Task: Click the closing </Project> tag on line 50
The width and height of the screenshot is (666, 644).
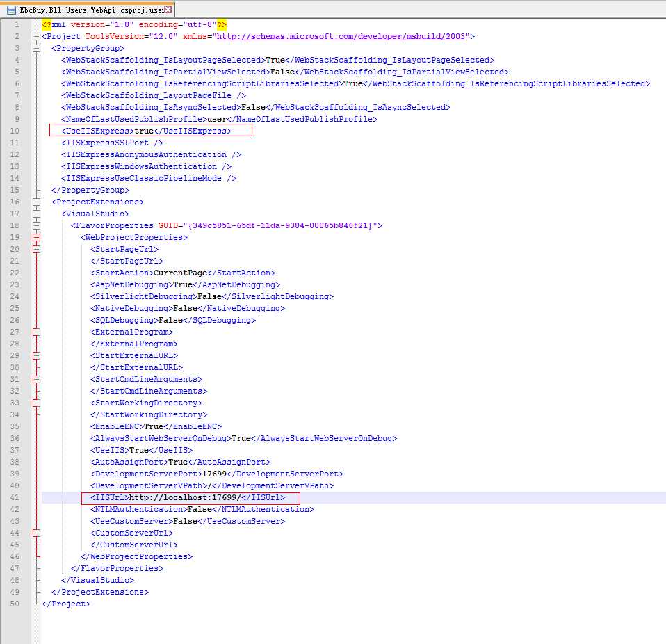Action: coord(66,604)
